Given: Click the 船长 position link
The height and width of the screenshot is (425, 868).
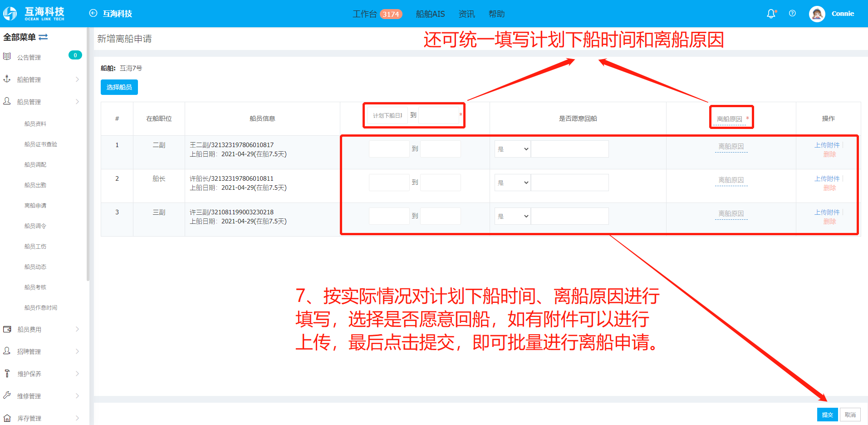Looking at the screenshot, I should click(159, 179).
